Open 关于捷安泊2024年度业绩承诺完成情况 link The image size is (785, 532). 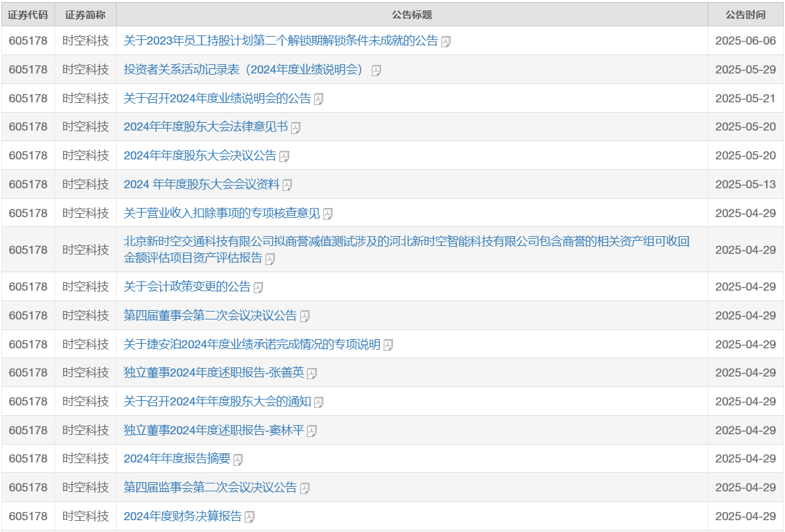(252, 344)
